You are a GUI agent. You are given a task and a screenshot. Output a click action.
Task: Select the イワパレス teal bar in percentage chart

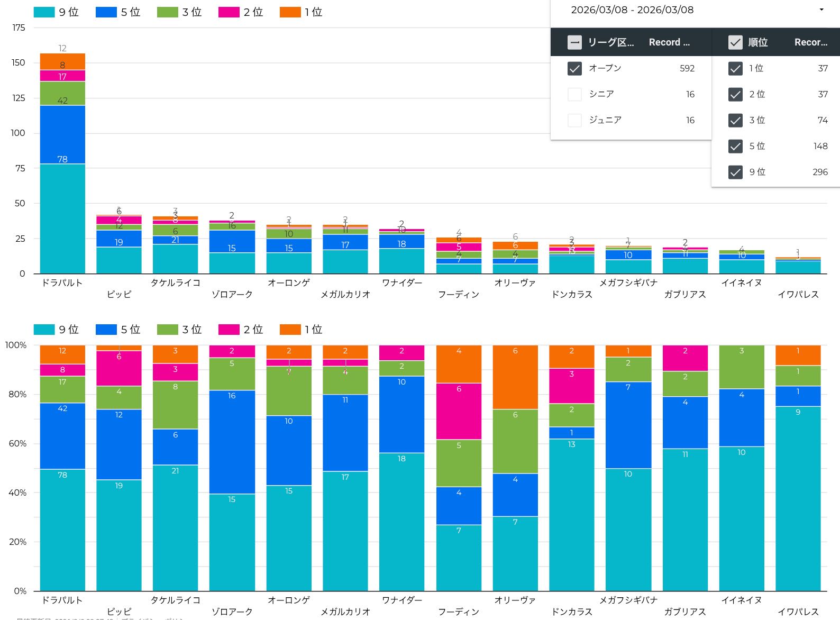798,497
